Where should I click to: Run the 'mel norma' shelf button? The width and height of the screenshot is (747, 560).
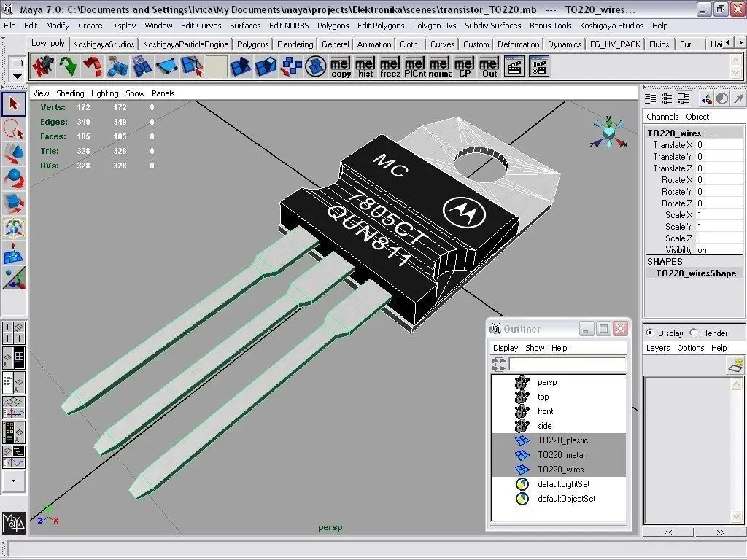440,66
